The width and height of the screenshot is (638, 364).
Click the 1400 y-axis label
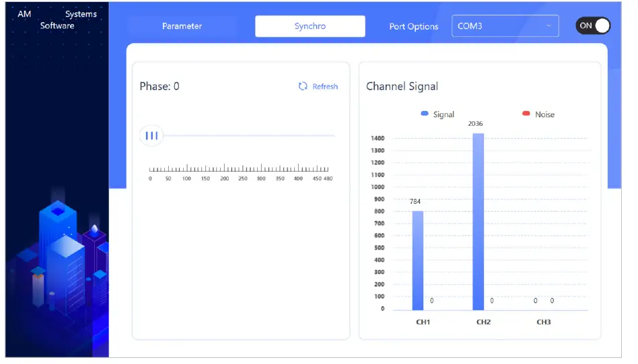tap(378, 139)
